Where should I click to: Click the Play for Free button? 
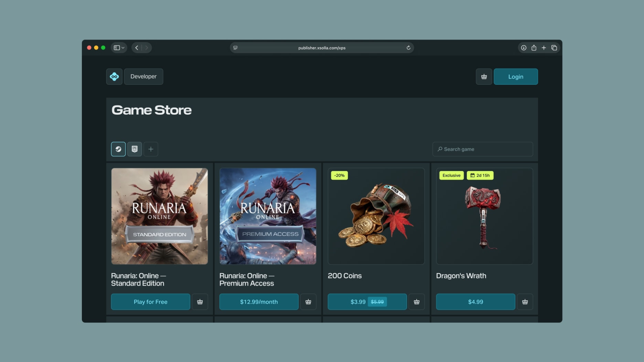(x=151, y=302)
